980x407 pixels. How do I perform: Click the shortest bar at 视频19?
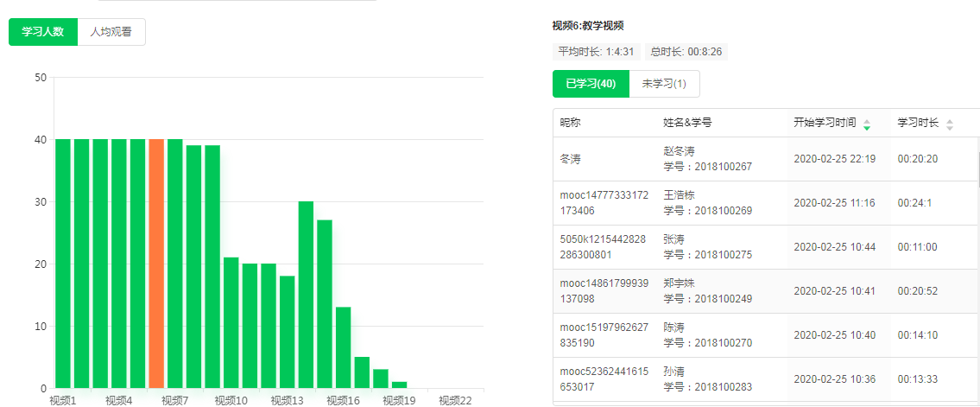pos(399,385)
